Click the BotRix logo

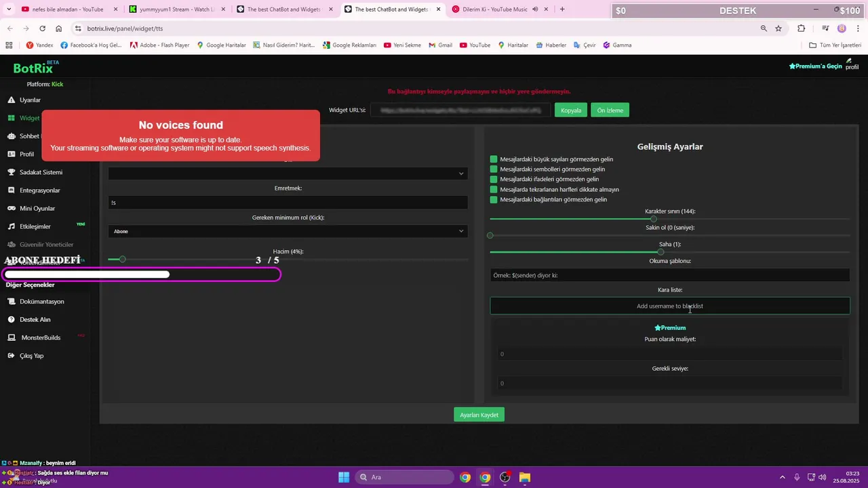point(36,68)
